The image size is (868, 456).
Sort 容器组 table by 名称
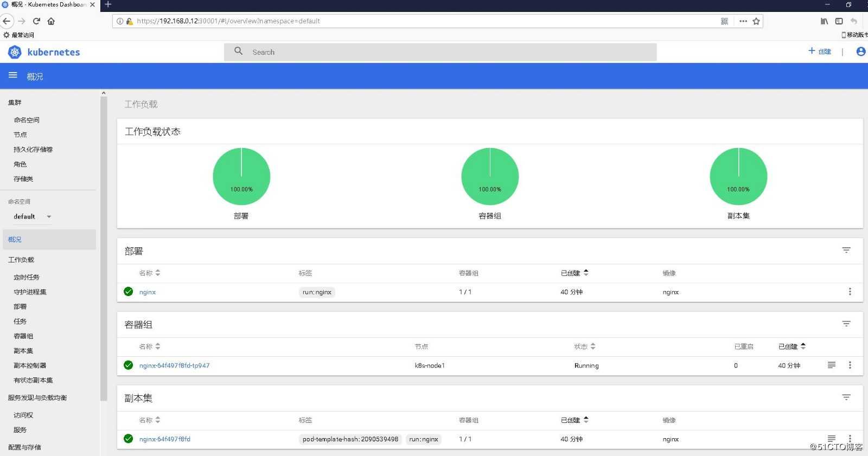[149, 346]
